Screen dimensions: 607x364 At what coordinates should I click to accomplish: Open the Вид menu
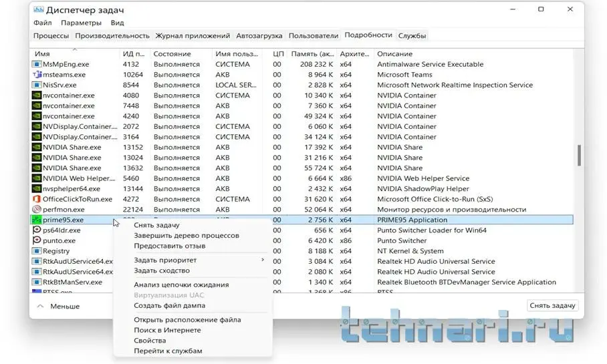tap(117, 23)
